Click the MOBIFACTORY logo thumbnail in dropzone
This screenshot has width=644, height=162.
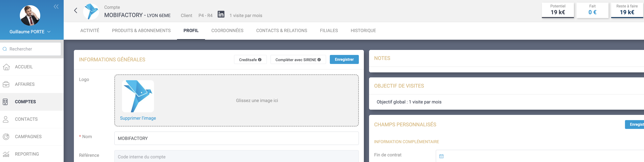(x=138, y=96)
